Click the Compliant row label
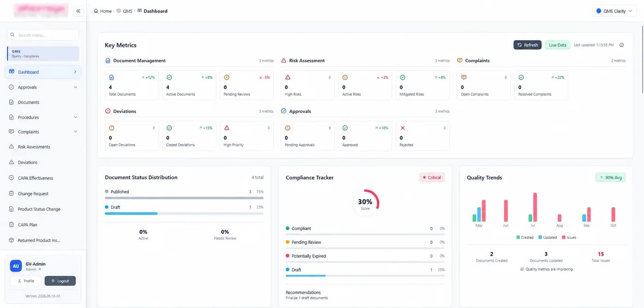 [301, 228]
